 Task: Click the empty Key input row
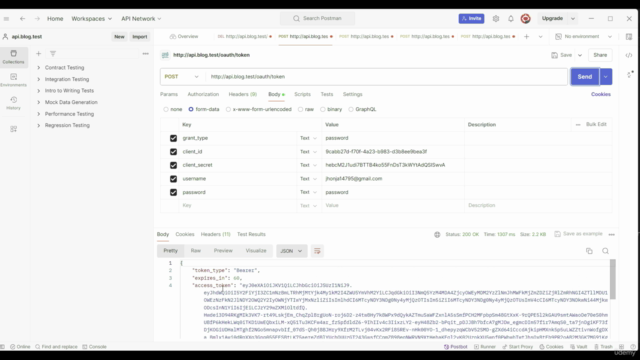237,206
